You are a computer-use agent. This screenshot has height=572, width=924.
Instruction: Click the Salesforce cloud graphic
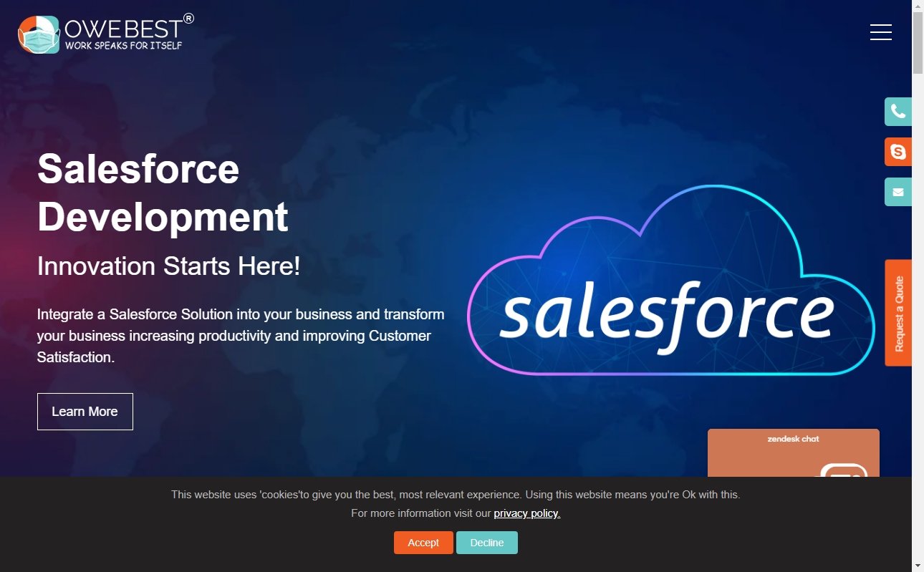[671, 280]
